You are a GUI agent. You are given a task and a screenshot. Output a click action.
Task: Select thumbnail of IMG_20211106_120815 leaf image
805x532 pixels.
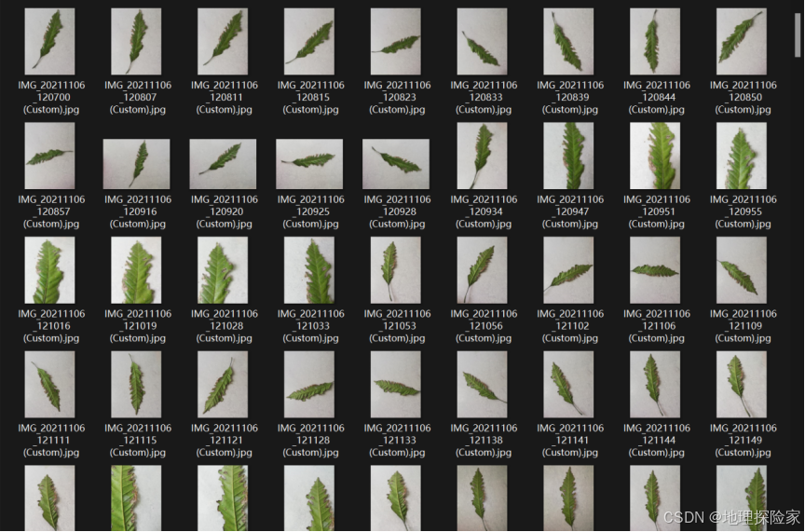pos(309,42)
